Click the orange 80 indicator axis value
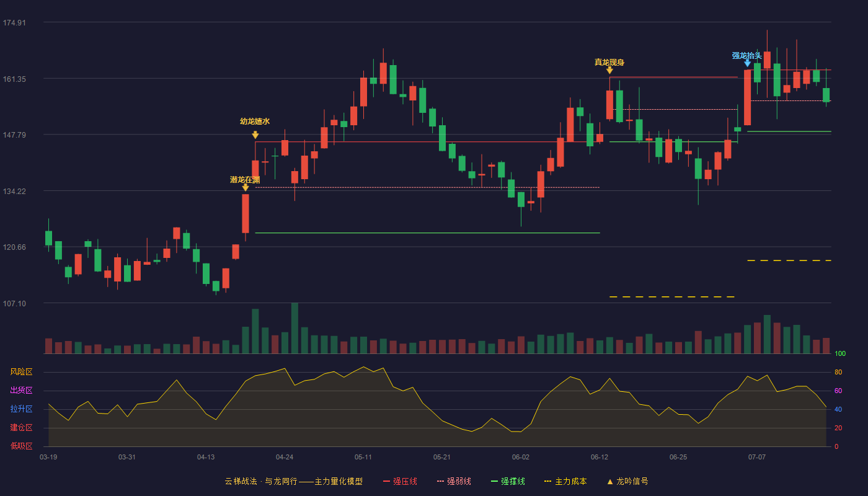The image size is (868, 496). coord(838,372)
